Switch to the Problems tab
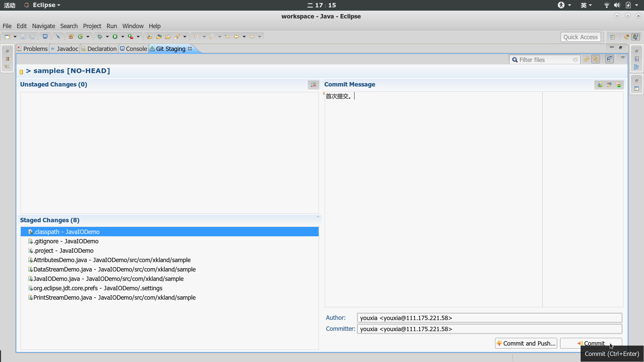 (x=33, y=49)
